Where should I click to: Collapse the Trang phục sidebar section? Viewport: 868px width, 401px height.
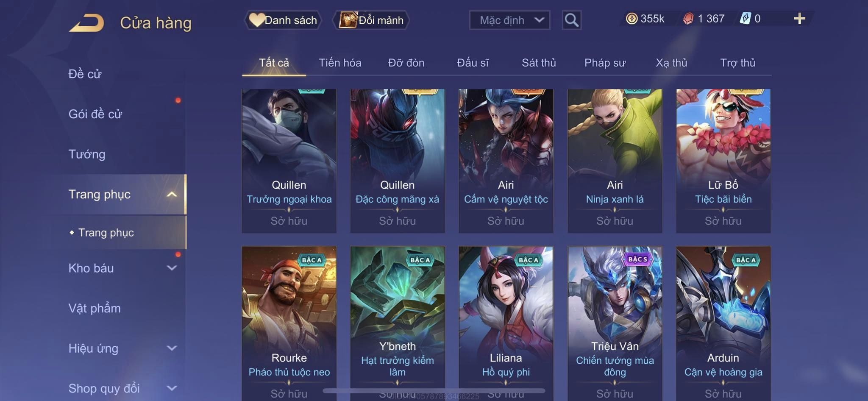(172, 195)
